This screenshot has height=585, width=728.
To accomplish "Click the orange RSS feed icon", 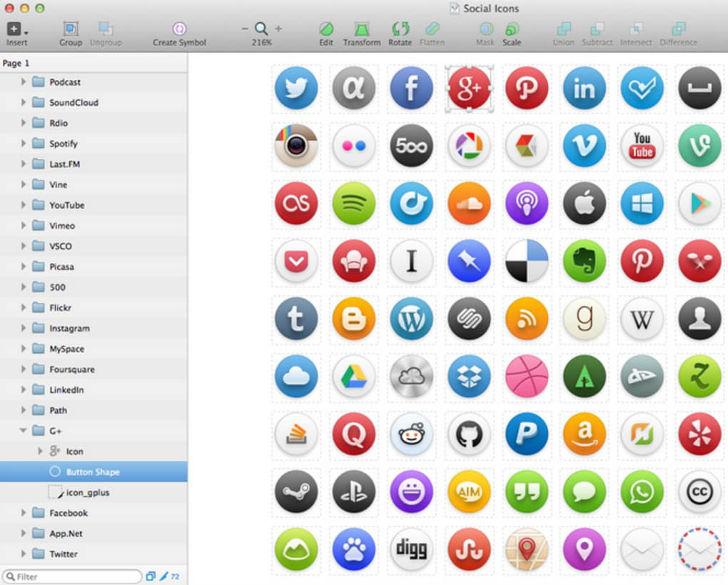I will click(x=527, y=319).
